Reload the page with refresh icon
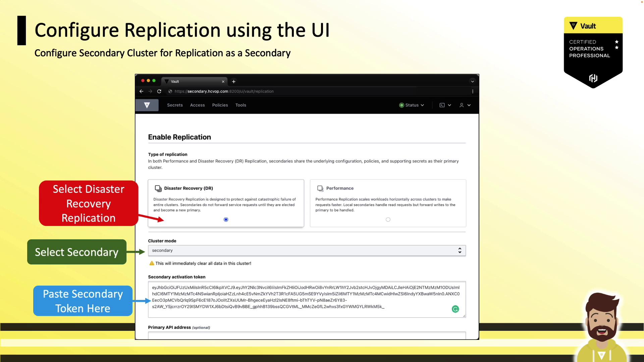Viewport: 644px width, 362px height. (x=159, y=91)
